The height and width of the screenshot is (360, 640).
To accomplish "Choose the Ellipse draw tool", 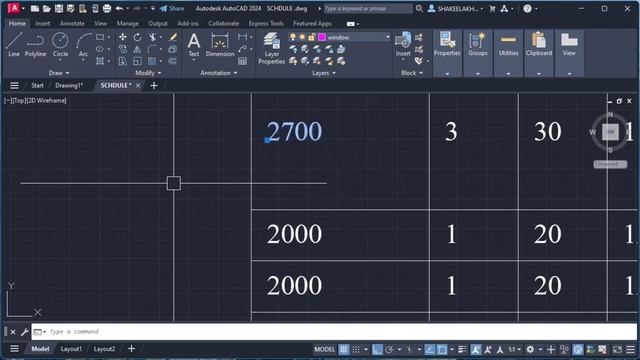I will (x=100, y=49).
